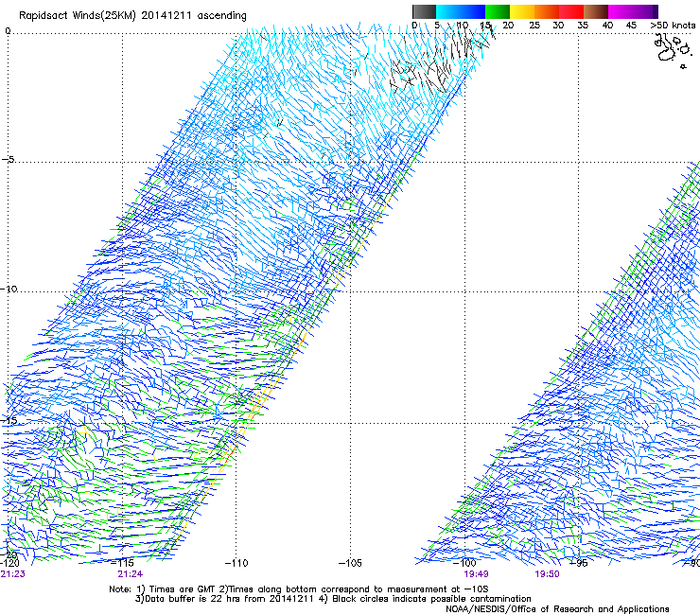Viewport: 700px width, 615px height.
Task: Click the purple '19:50' time stamp
Action: tap(548, 573)
